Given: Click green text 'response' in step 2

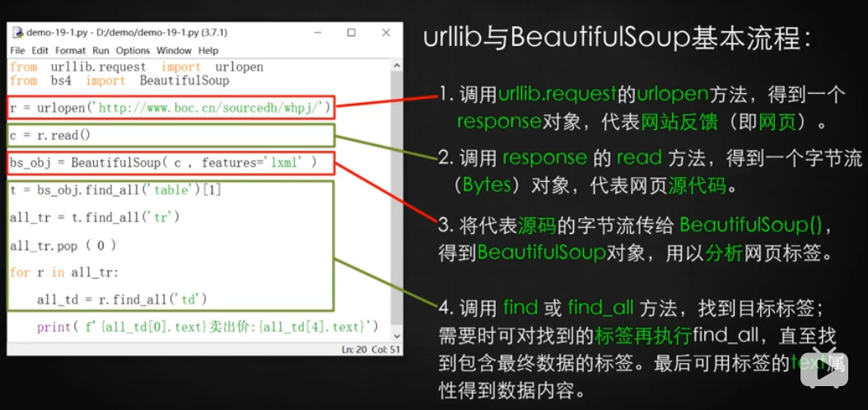Looking at the screenshot, I should coord(544,158).
